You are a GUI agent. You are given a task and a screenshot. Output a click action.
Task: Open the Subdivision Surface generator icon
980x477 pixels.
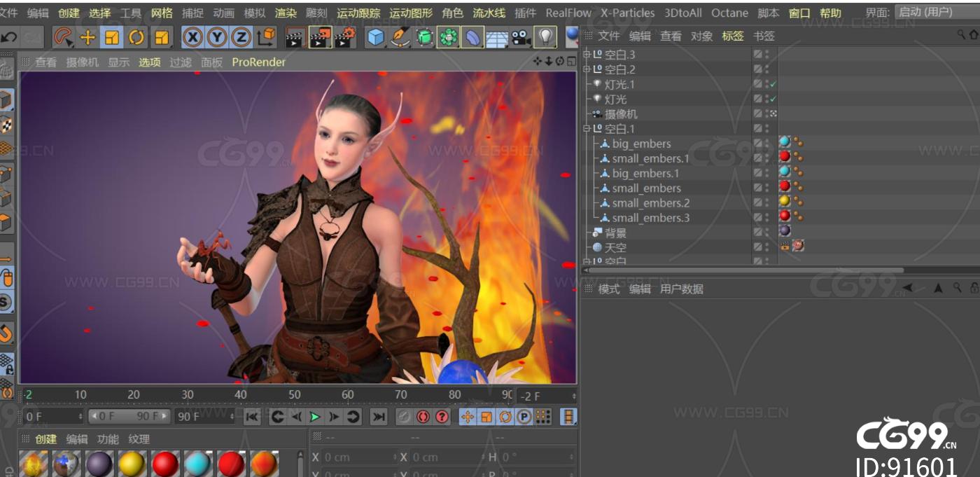424,37
